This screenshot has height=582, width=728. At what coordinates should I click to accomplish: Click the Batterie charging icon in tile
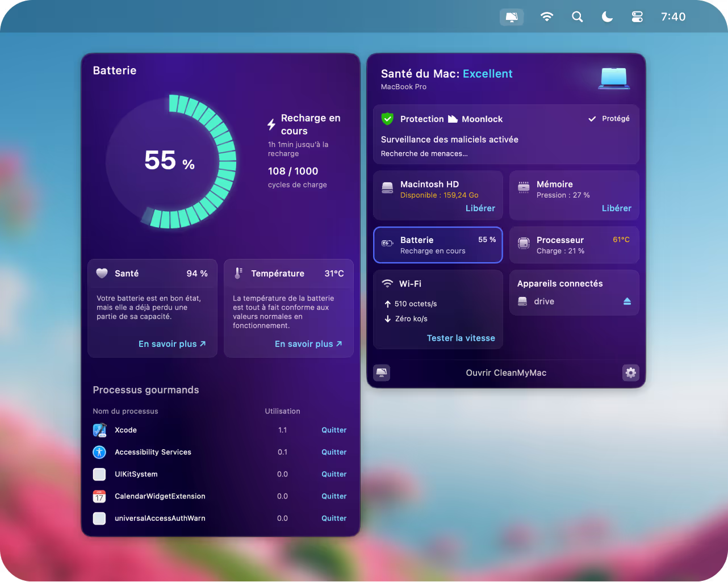click(387, 243)
